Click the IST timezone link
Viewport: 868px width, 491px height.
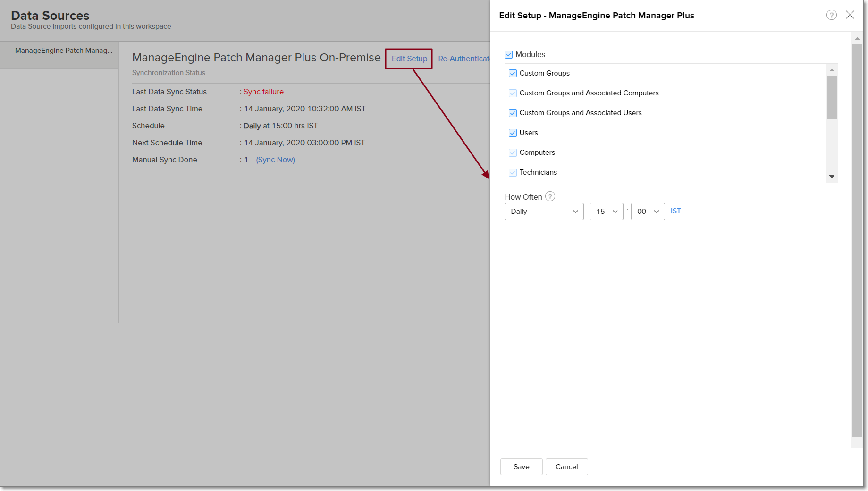click(x=675, y=211)
